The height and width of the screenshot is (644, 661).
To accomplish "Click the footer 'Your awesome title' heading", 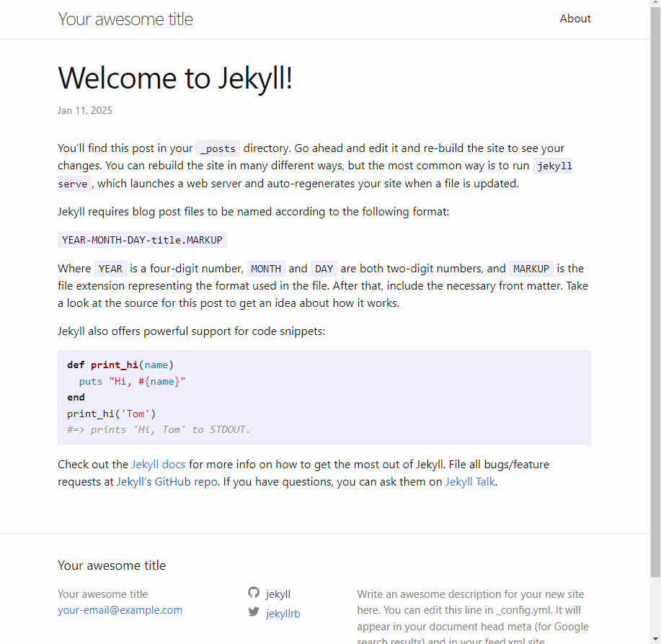I will point(111,565).
